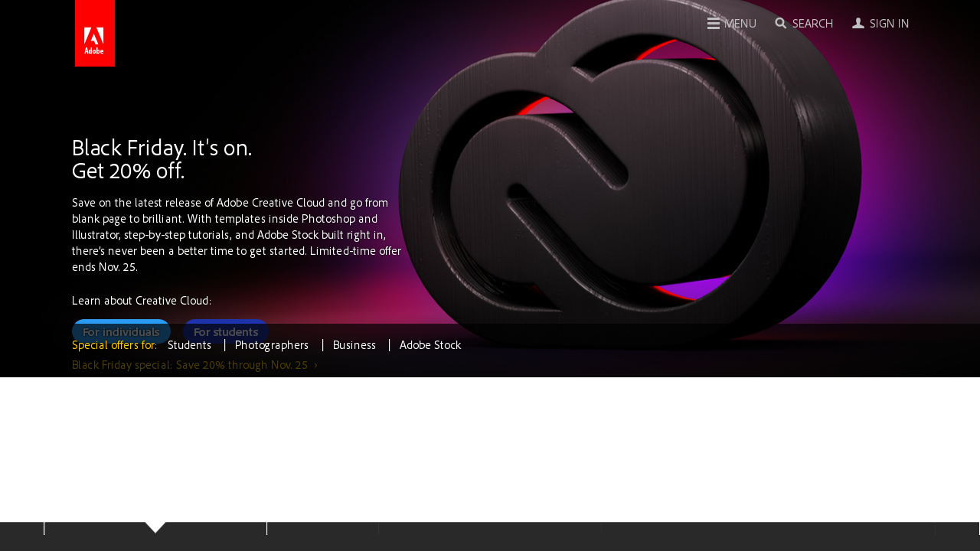Click the For students button
The width and height of the screenshot is (980, 551).
pos(226,331)
